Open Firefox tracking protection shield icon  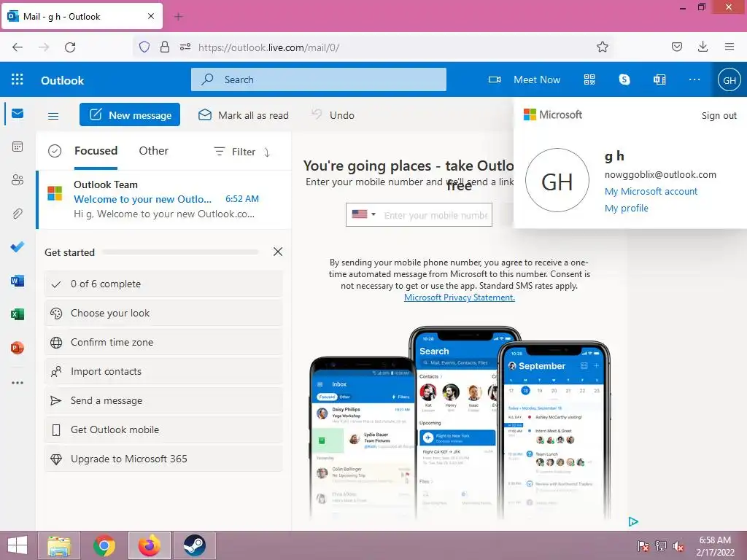(144, 47)
